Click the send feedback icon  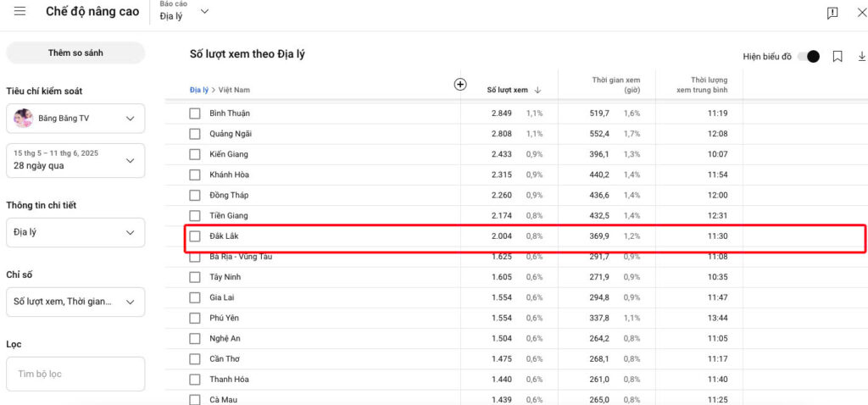coord(832,13)
